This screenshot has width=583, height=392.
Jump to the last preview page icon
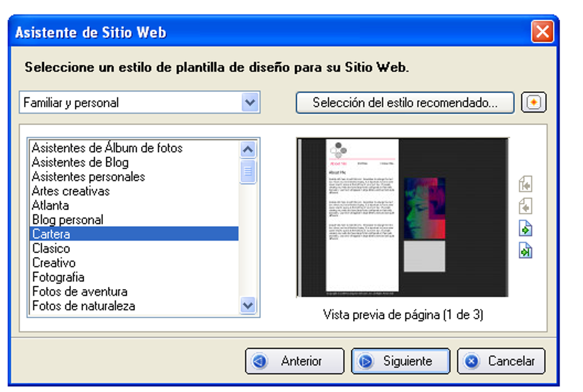(525, 250)
